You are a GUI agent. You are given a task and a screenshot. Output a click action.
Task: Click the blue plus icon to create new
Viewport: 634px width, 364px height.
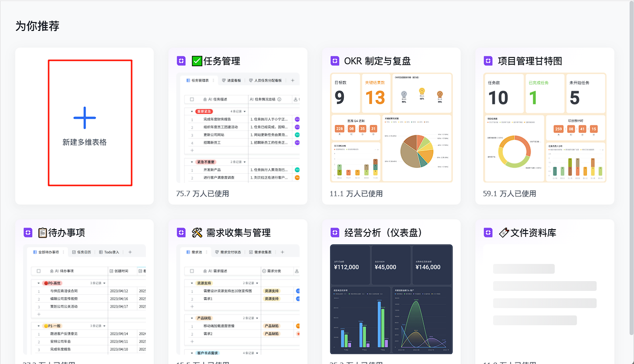tap(84, 118)
